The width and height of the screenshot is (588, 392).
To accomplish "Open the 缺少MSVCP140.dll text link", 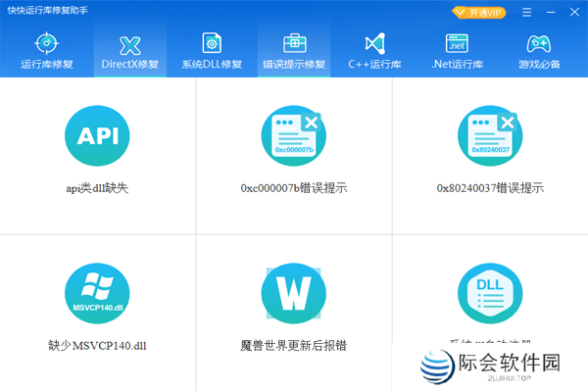I will coord(97,346).
